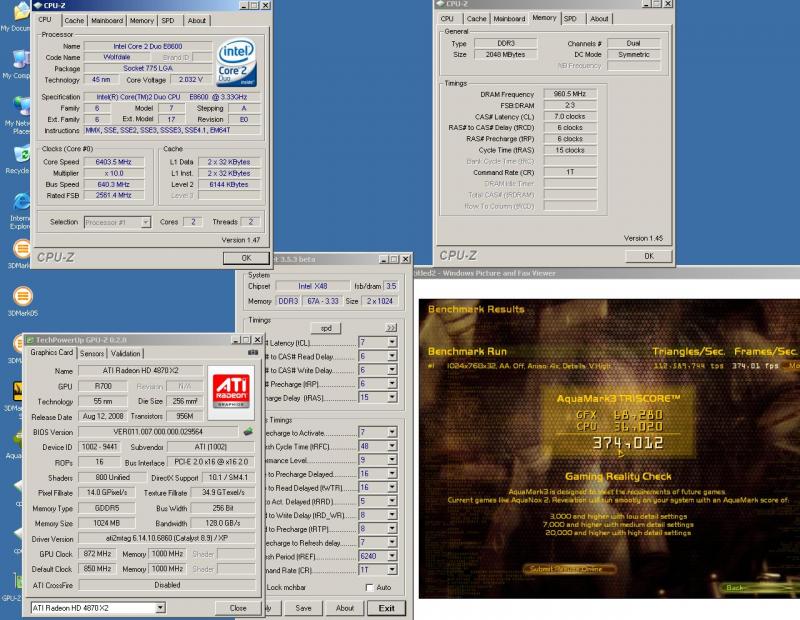Click the Core Speed 6403.5 MHz field
The image size is (800, 620).
coord(114,162)
